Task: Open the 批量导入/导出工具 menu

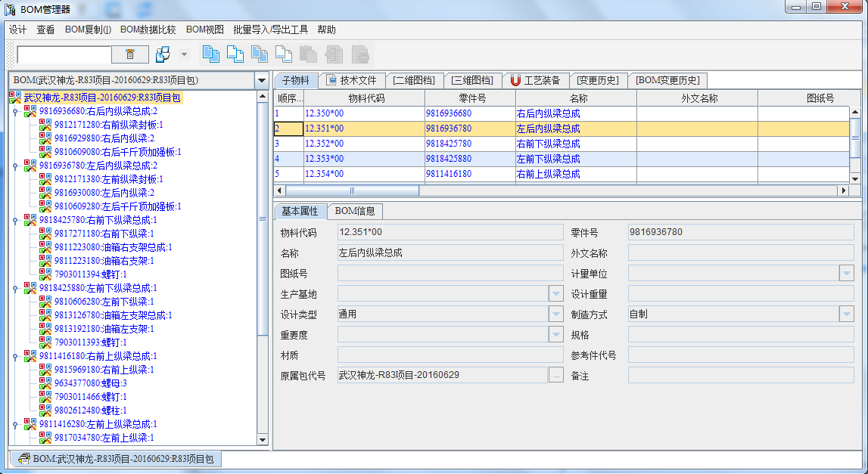Action: tap(270, 29)
